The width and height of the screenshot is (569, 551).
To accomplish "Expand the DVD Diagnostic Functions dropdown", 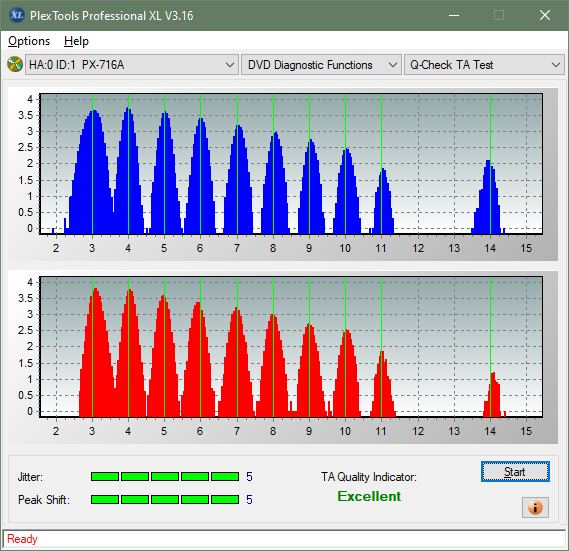I will tap(321, 65).
